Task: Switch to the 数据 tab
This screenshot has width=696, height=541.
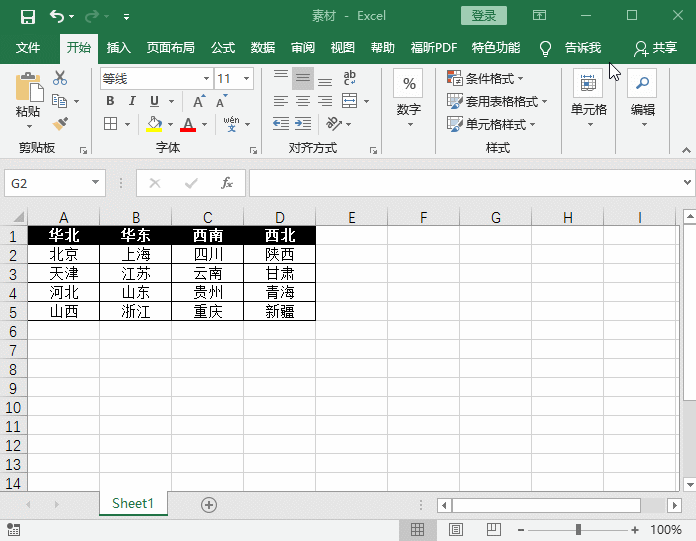Action: [x=263, y=47]
